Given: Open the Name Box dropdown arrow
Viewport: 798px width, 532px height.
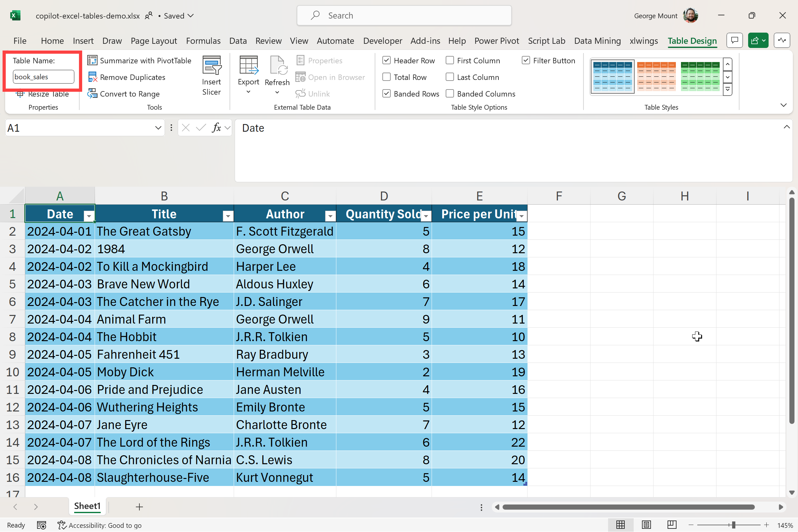Looking at the screenshot, I should (x=158, y=128).
